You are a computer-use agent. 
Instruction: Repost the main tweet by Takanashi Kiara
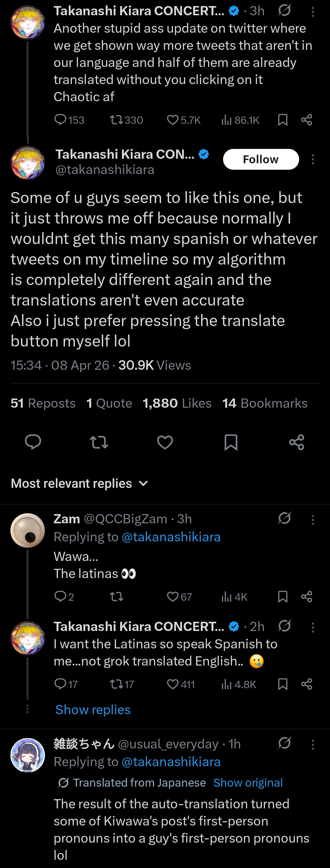[99, 442]
